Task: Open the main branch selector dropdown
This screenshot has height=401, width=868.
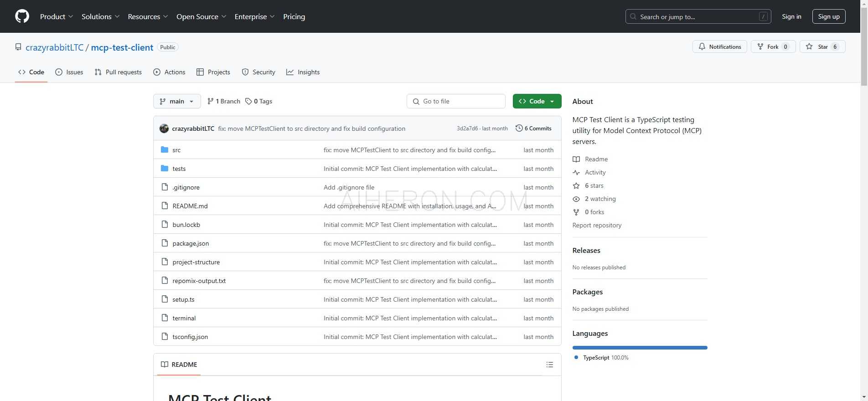Action: [x=177, y=101]
